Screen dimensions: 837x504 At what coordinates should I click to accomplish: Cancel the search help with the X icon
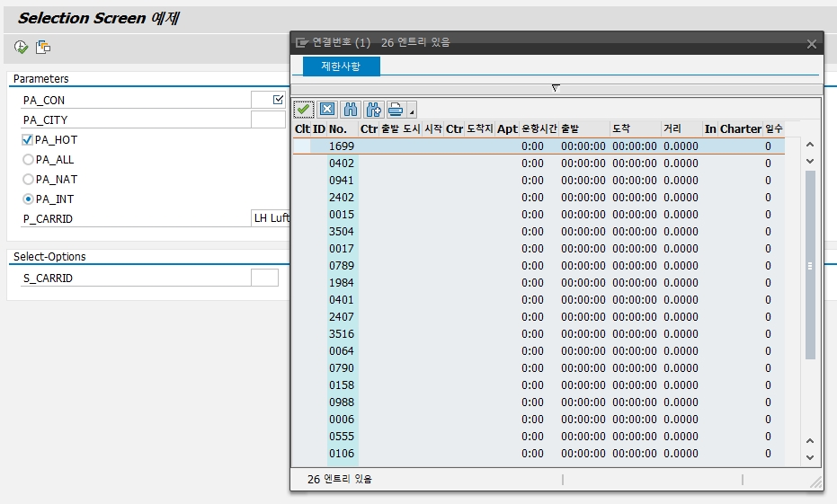coord(327,110)
